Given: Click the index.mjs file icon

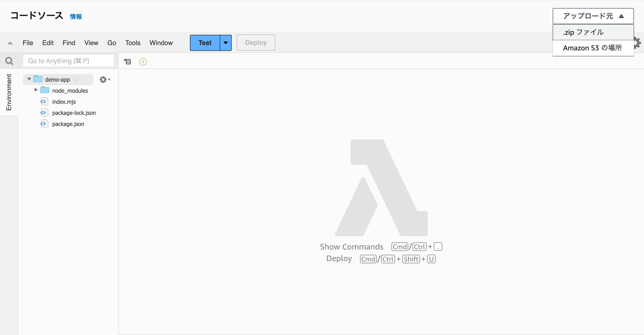Looking at the screenshot, I should [x=44, y=102].
